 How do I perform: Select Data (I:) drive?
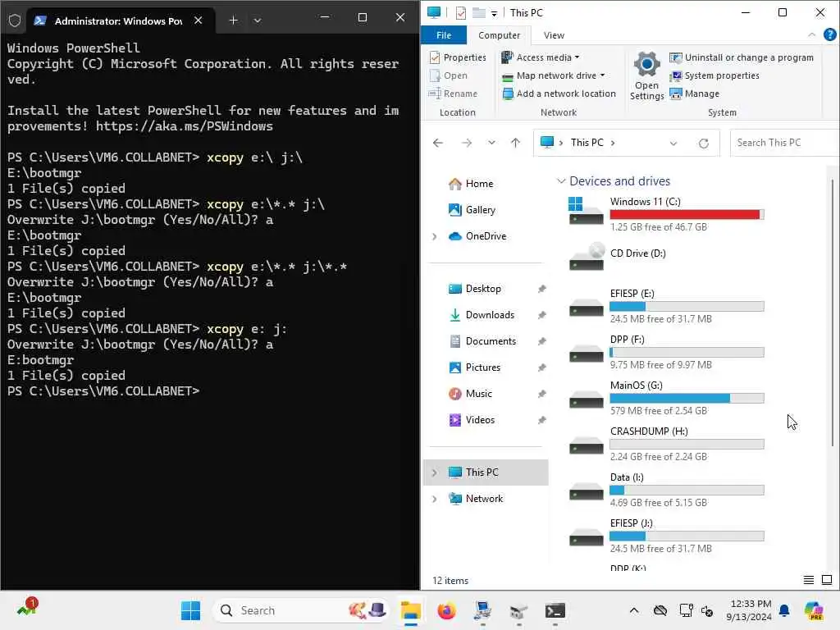666,490
